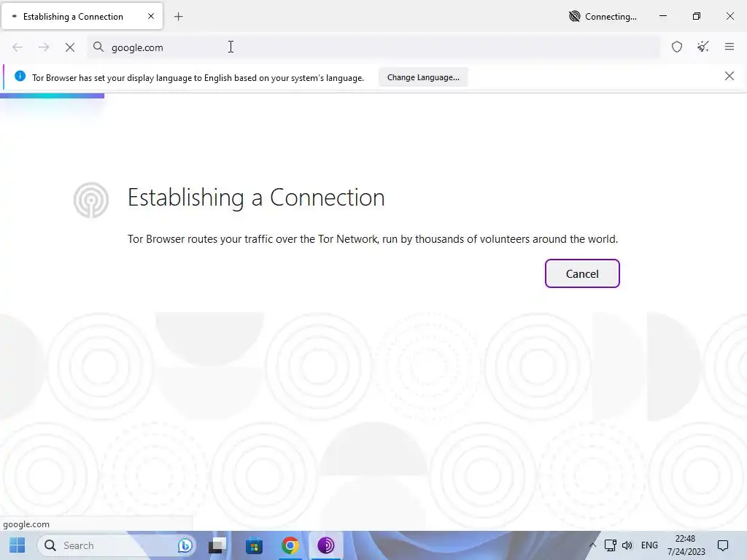Screen dimensions: 747x560
Task: Close the Tor Browser window
Action: pos(729,16)
